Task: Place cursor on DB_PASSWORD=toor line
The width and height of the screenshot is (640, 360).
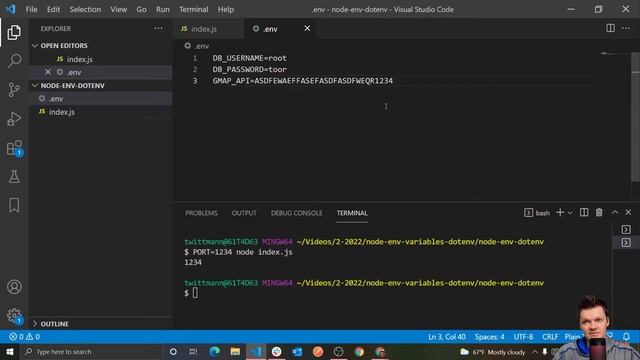Action: (x=249, y=69)
